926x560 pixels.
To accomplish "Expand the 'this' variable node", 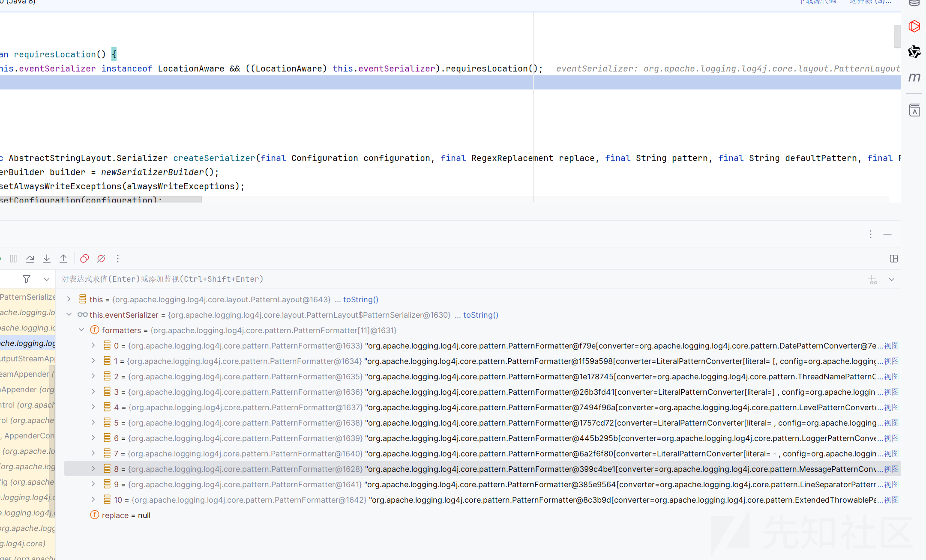I will [x=69, y=299].
